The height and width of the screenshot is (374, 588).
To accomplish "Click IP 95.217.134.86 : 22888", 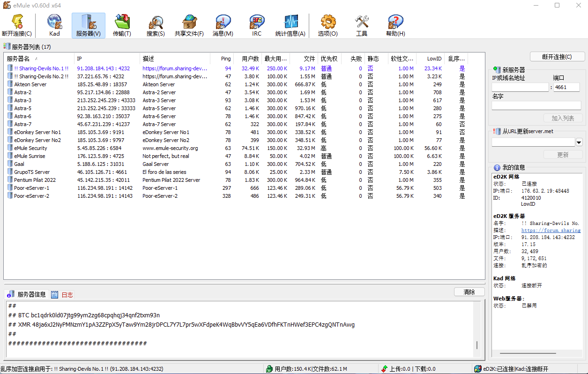I will click(103, 92).
